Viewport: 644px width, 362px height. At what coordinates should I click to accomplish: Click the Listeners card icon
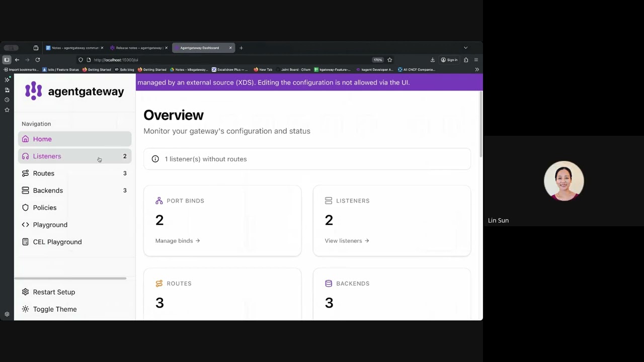point(329,200)
